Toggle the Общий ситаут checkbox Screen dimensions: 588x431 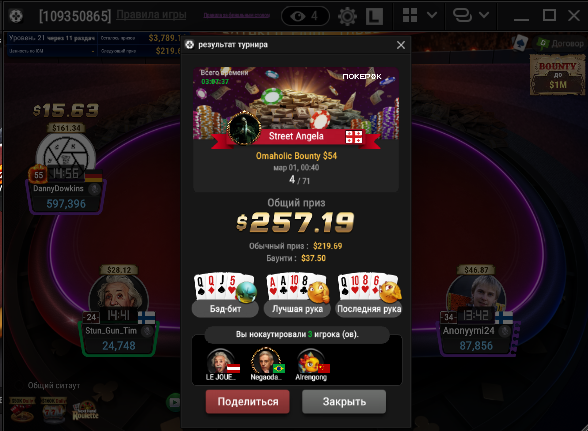[x=18, y=385]
